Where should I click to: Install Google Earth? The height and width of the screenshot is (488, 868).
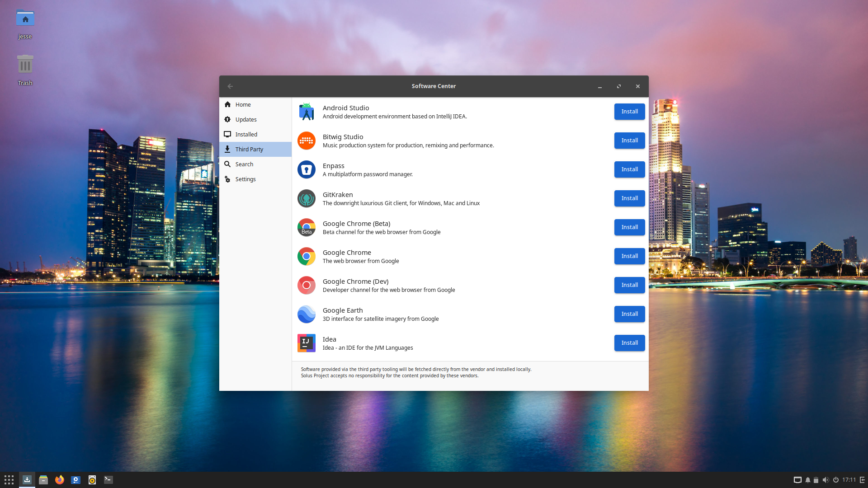(x=629, y=314)
